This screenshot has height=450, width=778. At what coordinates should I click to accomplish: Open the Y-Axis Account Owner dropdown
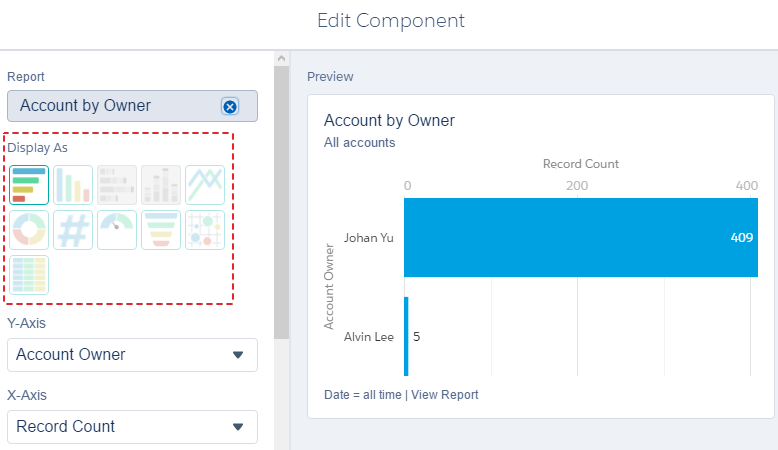[x=132, y=355]
